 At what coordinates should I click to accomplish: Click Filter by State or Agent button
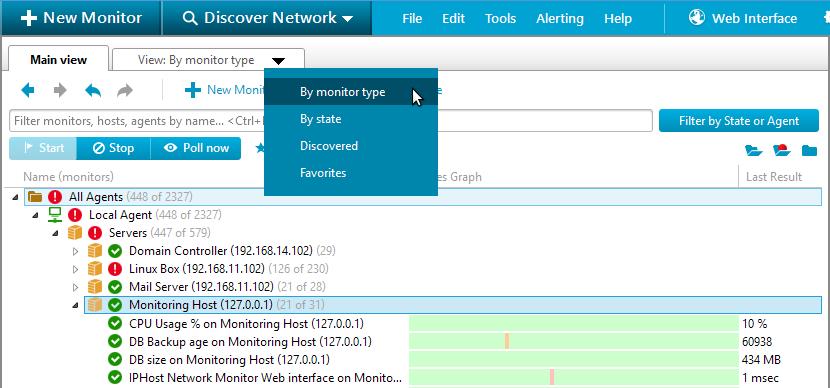point(739,121)
